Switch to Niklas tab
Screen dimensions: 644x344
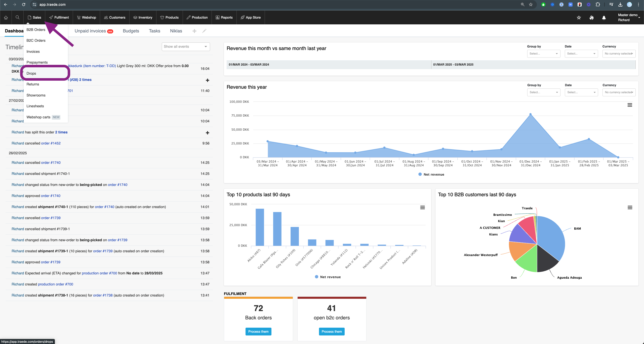[176, 31]
